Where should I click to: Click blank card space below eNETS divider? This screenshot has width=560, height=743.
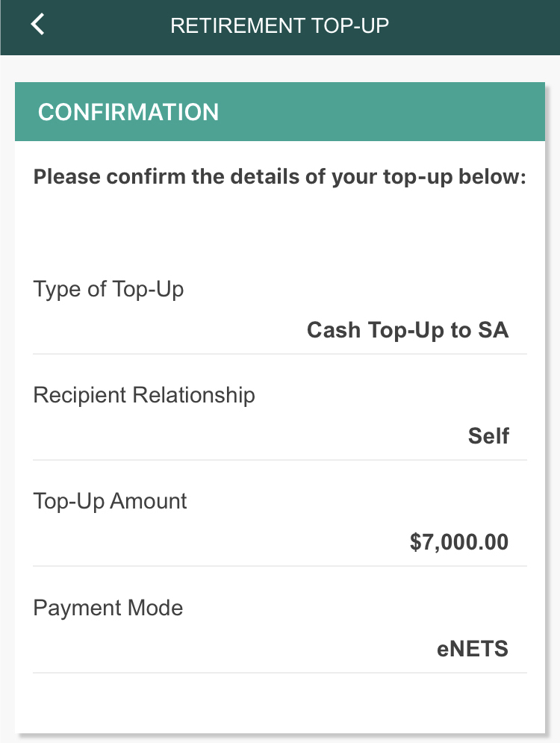[x=280, y=702]
